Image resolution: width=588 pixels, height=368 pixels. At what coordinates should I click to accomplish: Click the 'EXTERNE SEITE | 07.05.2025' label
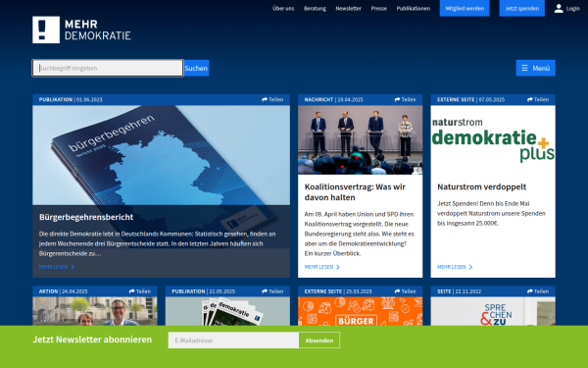click(x=470, y=99)
